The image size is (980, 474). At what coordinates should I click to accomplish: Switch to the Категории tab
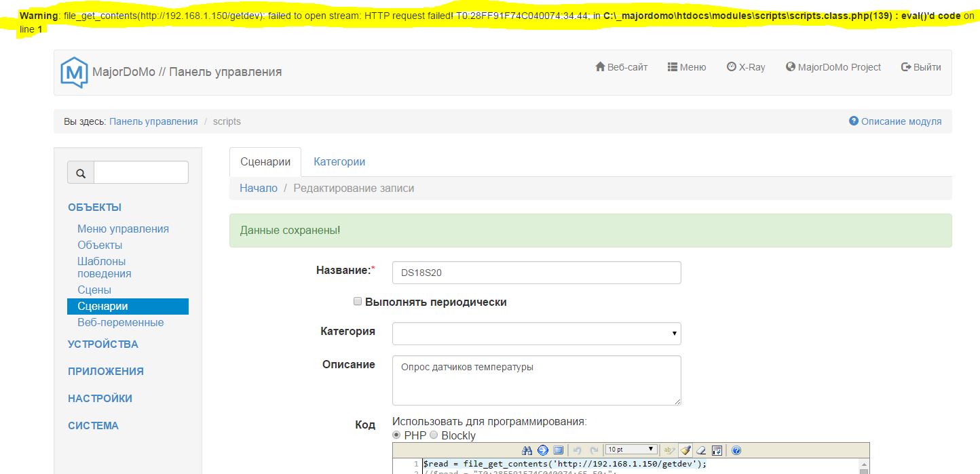pos(339,162)
